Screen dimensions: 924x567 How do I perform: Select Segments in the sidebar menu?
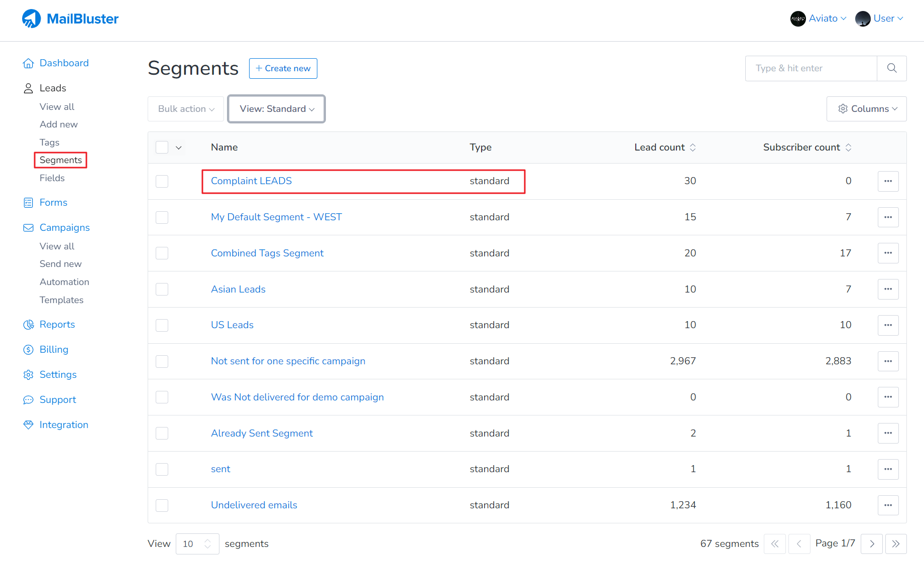pyautogui.click(x=60, y=160)
